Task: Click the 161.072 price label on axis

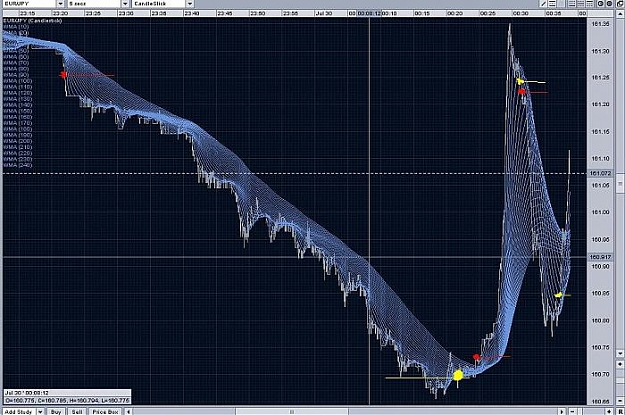Action: (x=600, y=173)
